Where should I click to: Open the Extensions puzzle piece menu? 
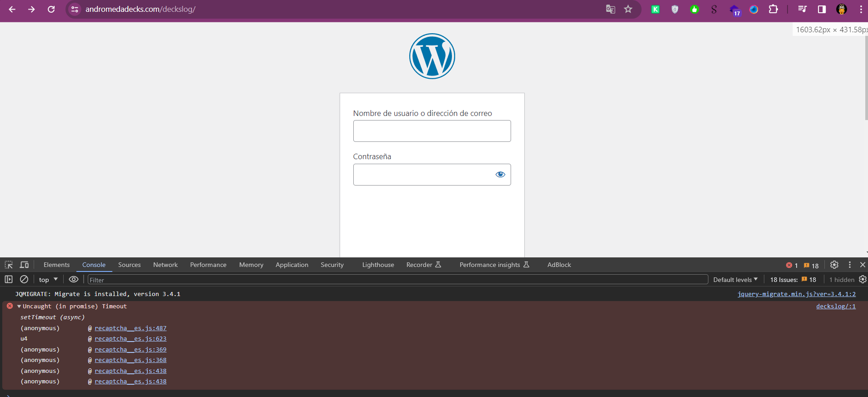coord(773,9)
